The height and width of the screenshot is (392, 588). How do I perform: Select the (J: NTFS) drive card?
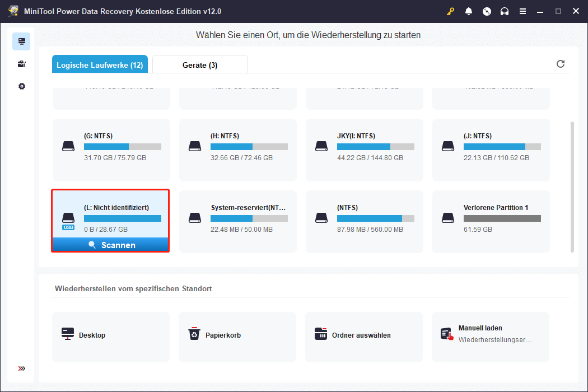coord(491,150)
